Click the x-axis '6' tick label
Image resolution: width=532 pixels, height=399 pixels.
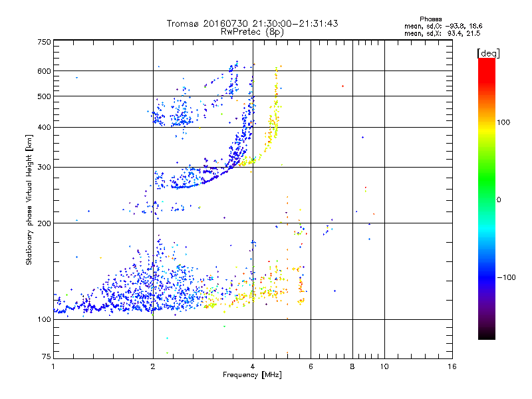[311, 366]
